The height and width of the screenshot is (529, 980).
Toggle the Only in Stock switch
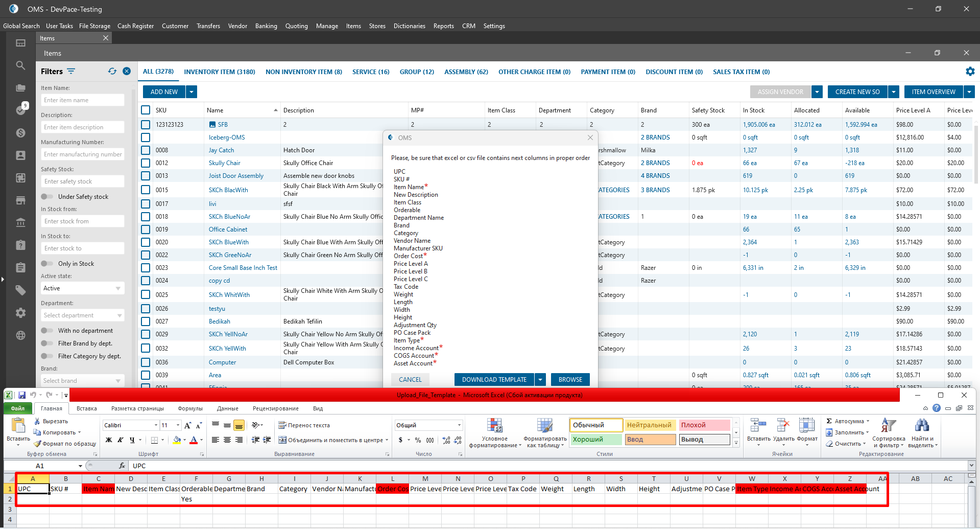pyautogui.click(x=47, y=264)
